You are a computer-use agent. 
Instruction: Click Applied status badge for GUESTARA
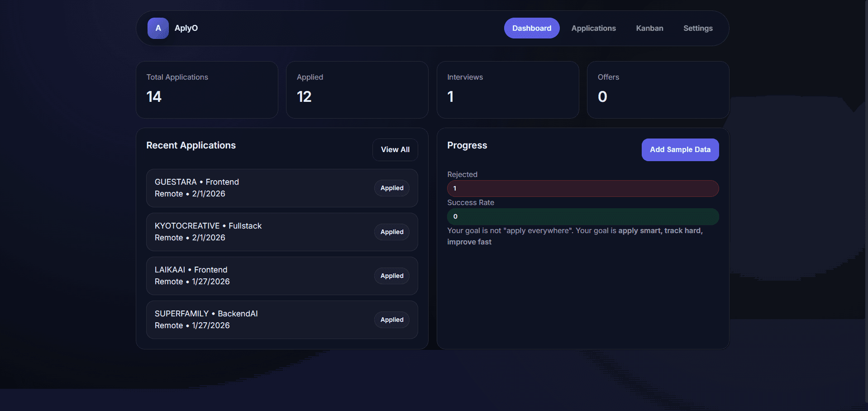391,188
